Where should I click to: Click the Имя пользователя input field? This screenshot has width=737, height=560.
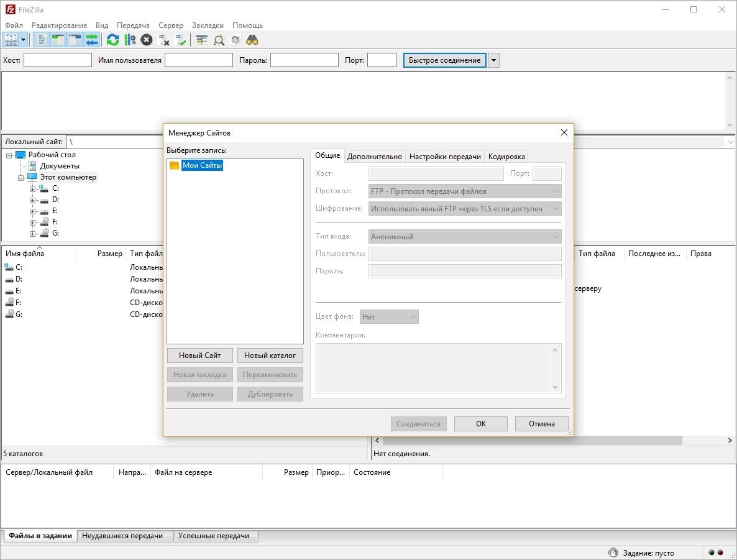pyautogui.click(x=199, y=60)
